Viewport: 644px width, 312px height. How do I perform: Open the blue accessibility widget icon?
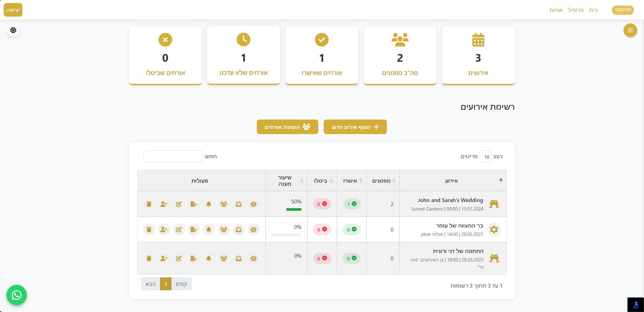(x=636, y=305)
